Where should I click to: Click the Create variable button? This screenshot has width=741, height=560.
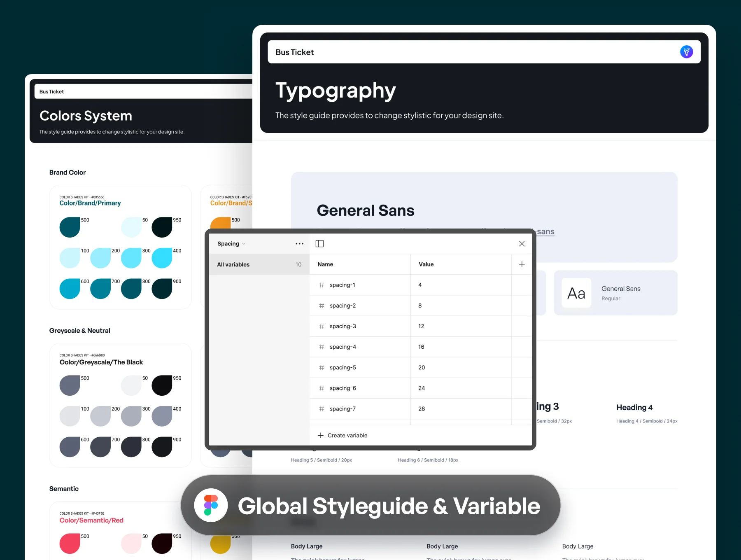tap(343, 435)
